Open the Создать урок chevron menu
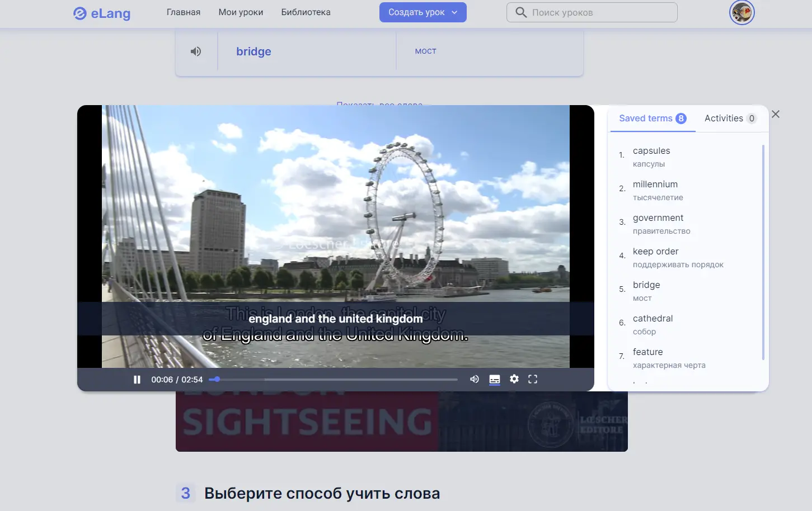The height and width of the screenshot is (511, 812). (453, 12)
